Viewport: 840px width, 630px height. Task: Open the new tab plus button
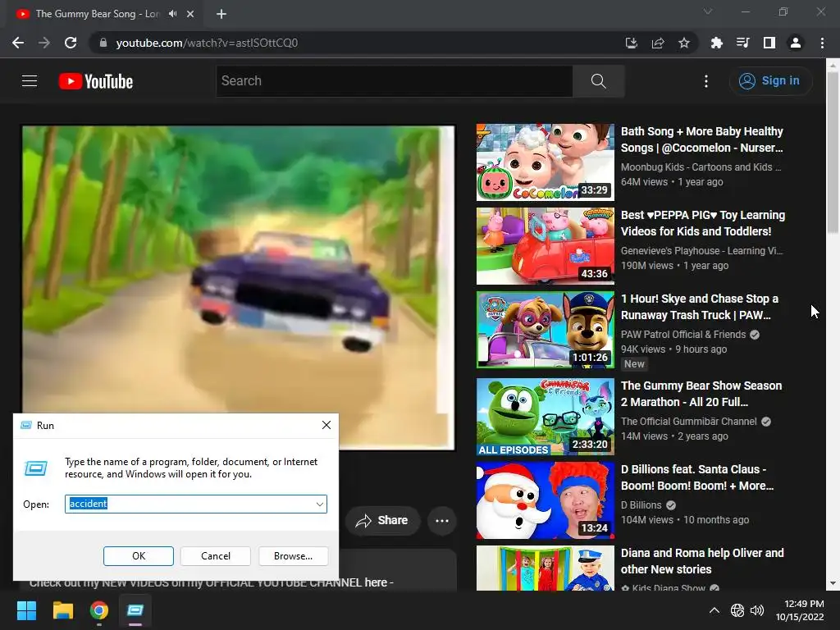[x=221, y=14]
